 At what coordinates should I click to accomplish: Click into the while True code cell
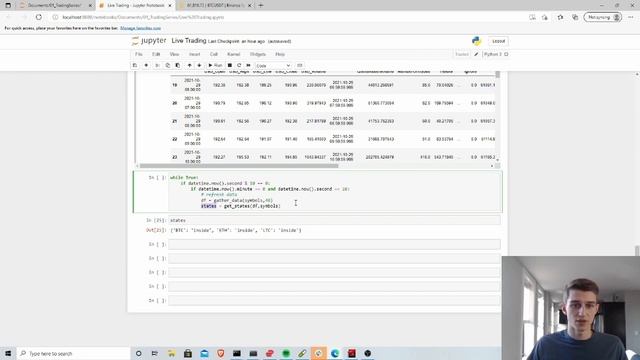tap(335, 192)
